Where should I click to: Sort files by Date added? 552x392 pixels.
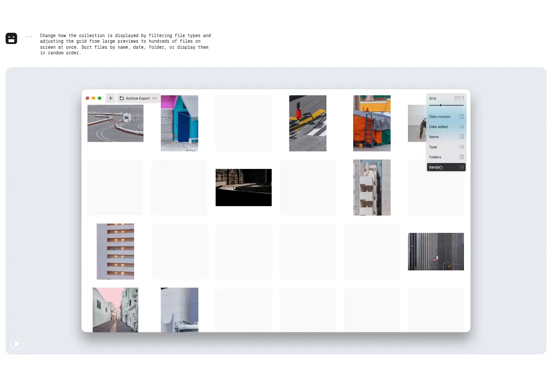[x=446, y=127]
